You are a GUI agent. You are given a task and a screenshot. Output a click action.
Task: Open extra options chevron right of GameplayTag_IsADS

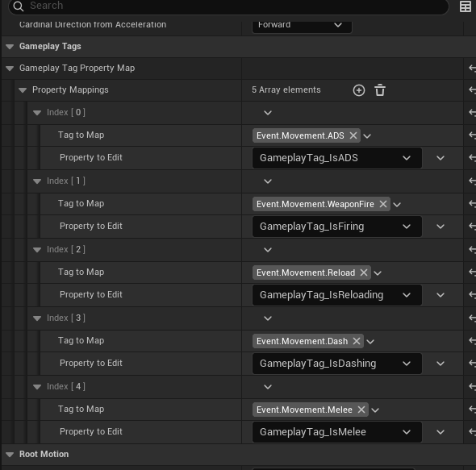coord(441,158)
